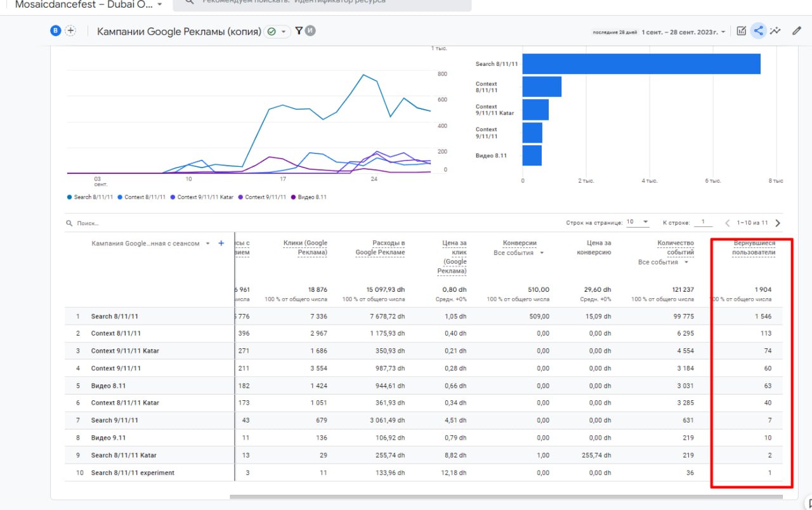Sort by Расходы в Google Рекламе column

click(x=379, y=247)
